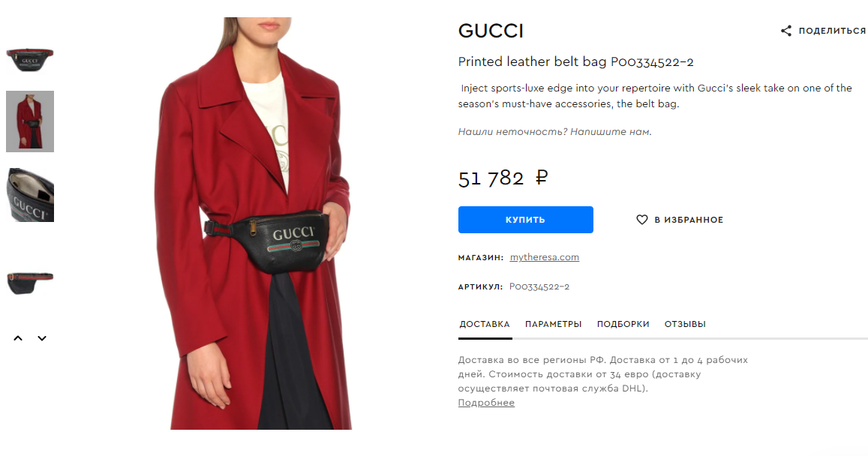The height and width of the screenshot is (456, 868).
Task: Open the mytheresa.com store link
Action: [x=544, y=257]
